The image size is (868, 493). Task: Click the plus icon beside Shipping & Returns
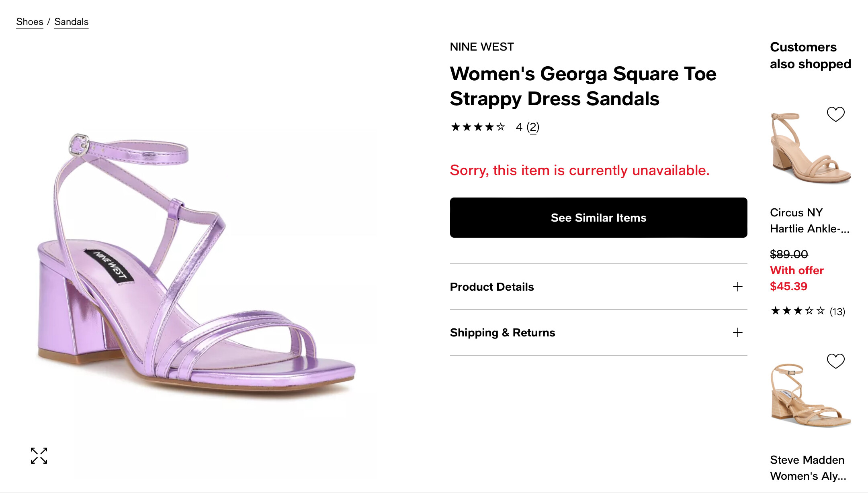(737, 332)
